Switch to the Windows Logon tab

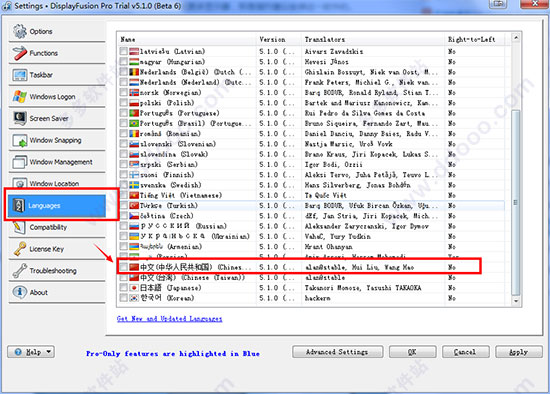(57, 96)
